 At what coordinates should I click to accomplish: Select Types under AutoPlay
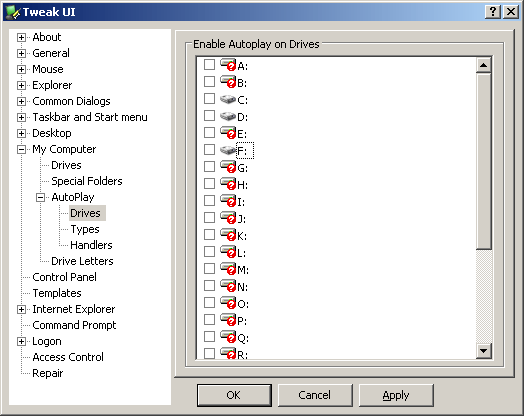(x=85, y=230)
